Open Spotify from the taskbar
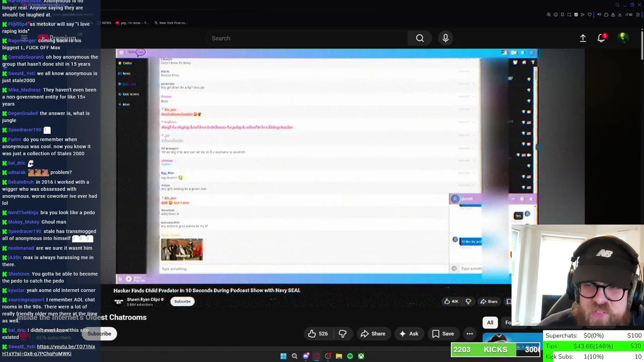 [350, 356]
